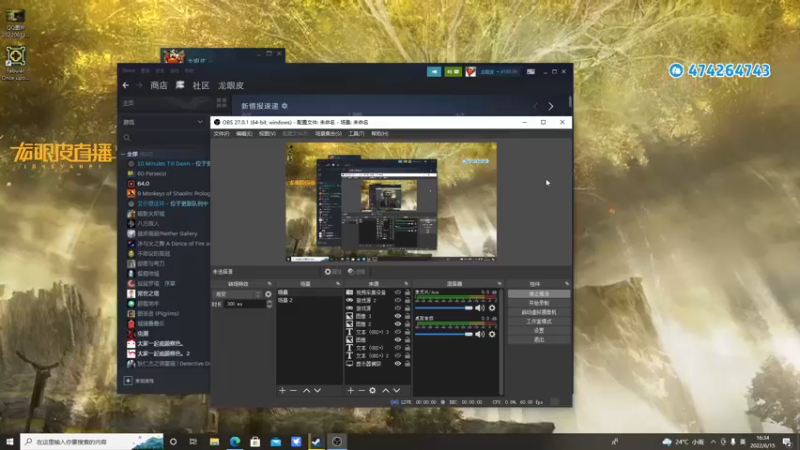Add a new source with Sources panel plus icon
Image resolution: width=800 pixels, height=450 pixels.
pos(351,390)
